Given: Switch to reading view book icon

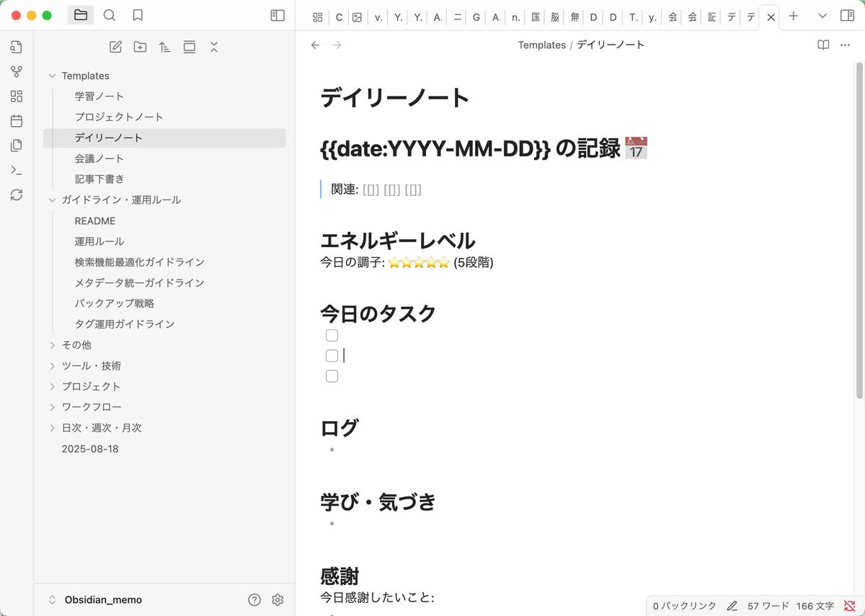Looking at the screenshot, I should coord(823,45).
